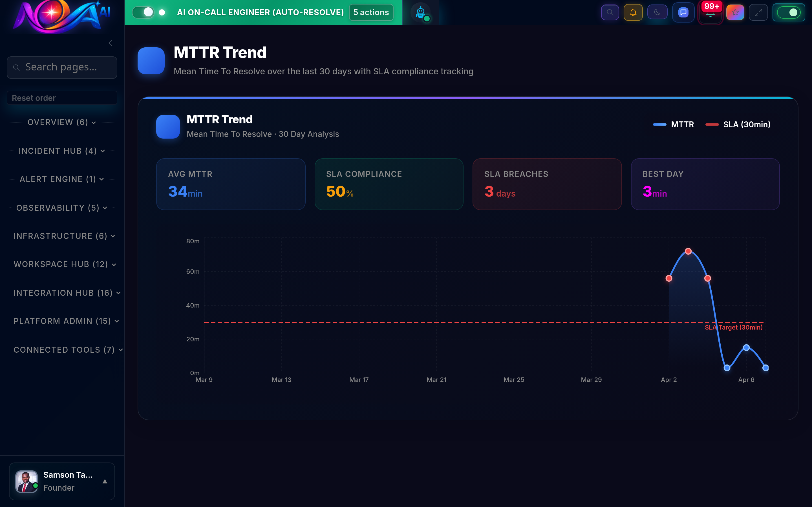This screenshot has height=507, width=812.
Task: Click the 5 actions button
Action: pyautogui.click(x=371, y=12)
